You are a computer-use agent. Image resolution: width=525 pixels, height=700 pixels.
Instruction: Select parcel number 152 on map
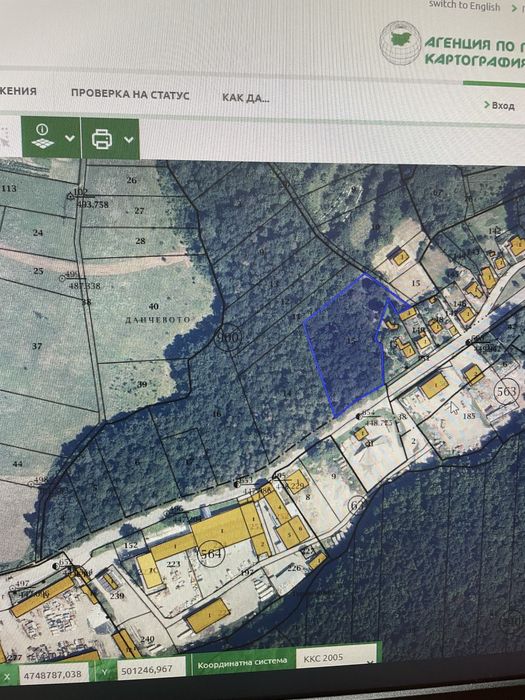[x=130, y=546]
